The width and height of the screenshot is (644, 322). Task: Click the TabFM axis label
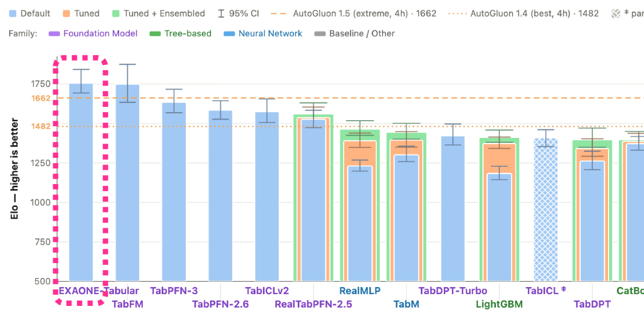127,304
